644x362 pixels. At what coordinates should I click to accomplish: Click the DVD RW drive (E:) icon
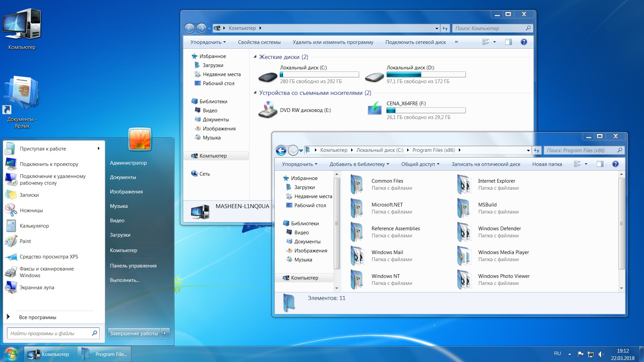(x=268, y=110)
